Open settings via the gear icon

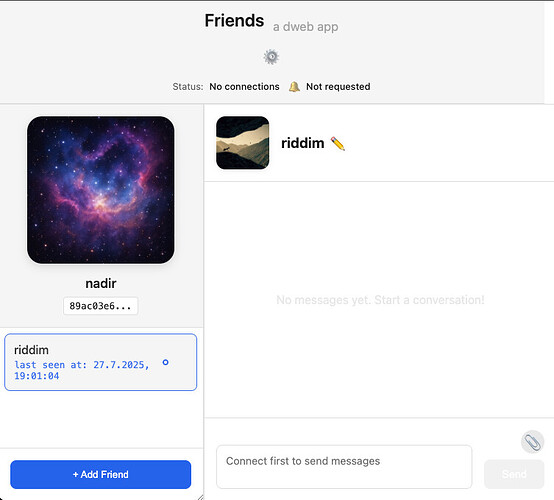[271, 57]
